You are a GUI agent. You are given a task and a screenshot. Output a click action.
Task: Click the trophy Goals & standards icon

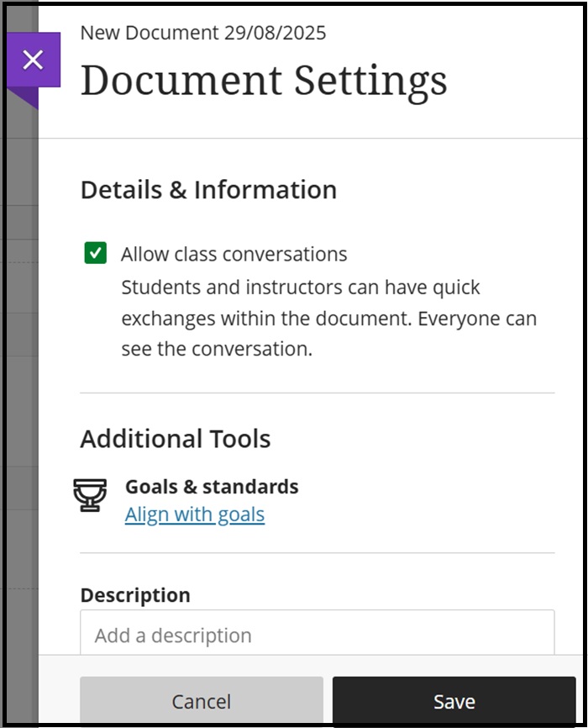click(90, 496)
